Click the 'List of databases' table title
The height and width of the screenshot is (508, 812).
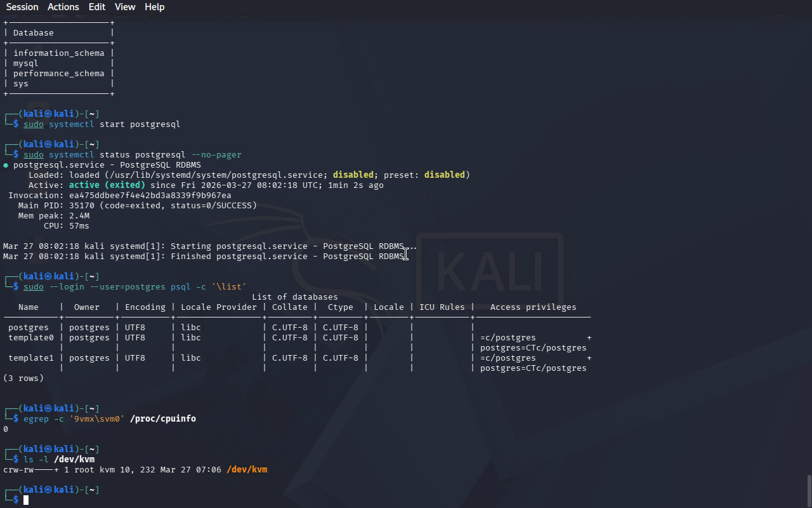tap(295, 297)
